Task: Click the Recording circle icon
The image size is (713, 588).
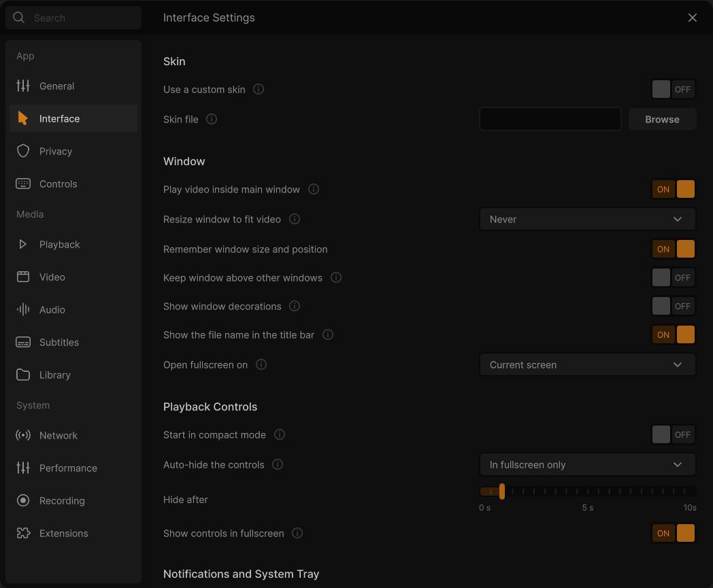Action: [x=23, y=500]
